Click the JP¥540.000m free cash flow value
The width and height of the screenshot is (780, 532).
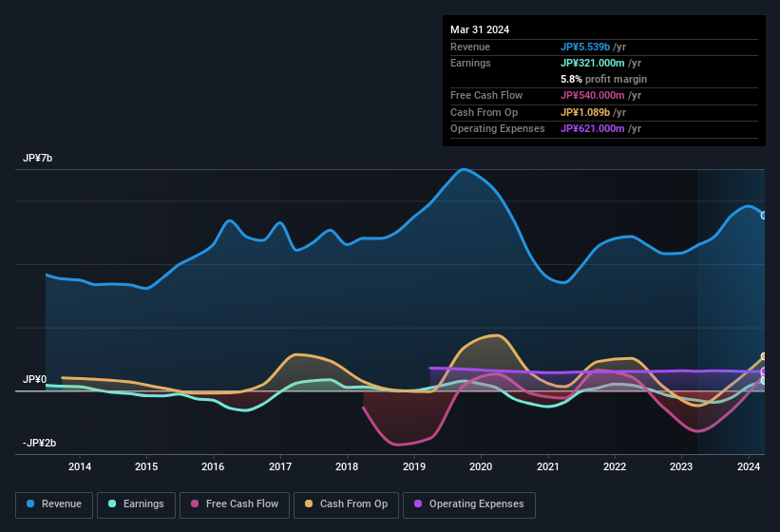(x=593, y=95)
